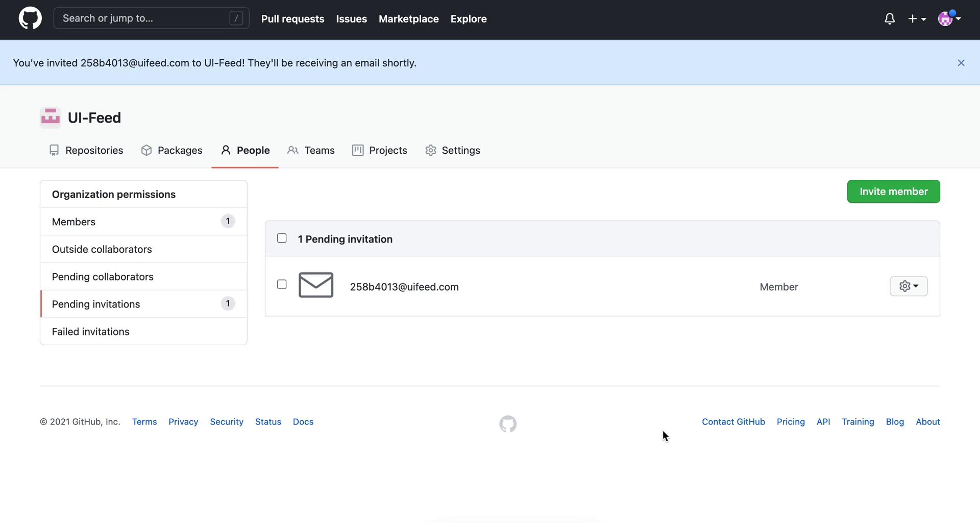Select all pending invitations checkbox
The width and height of the screenshot is (980, 523).
tap(282, 239)
